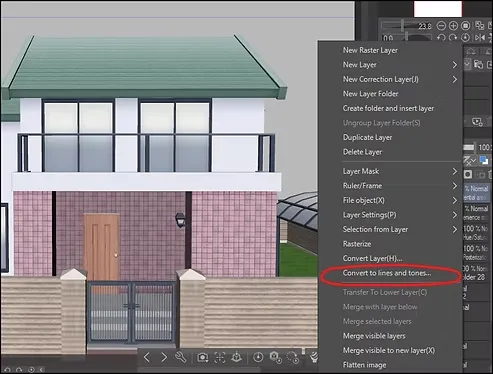493x374 pixels.
Task: Click the fit-to-screen icon in the Navigator
Action: coord(466,26)
